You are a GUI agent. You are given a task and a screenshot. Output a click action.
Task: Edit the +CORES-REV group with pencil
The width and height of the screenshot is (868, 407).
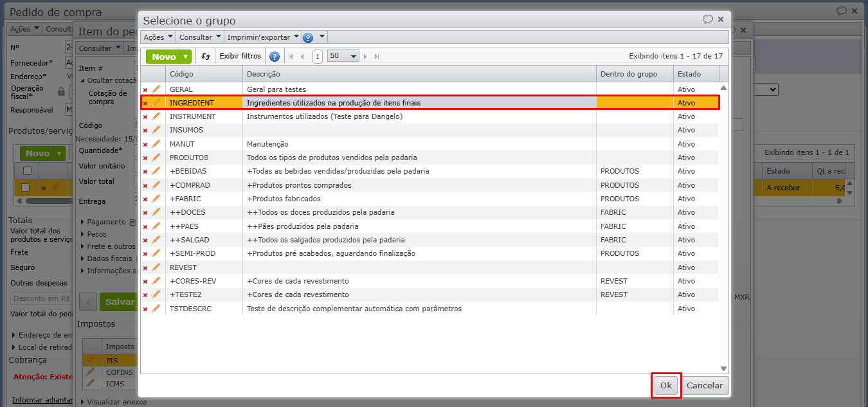click(x=156, y=281)
